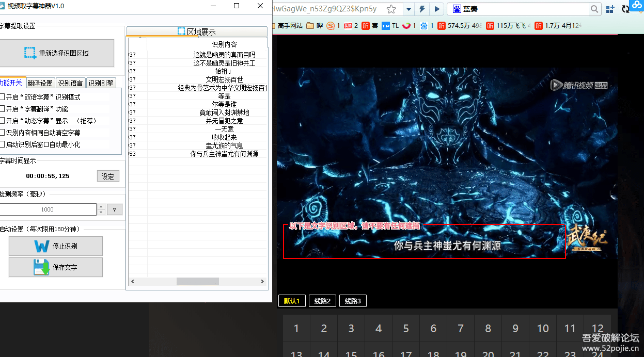Open the question mark help icon beside 1000

(115, 209)
